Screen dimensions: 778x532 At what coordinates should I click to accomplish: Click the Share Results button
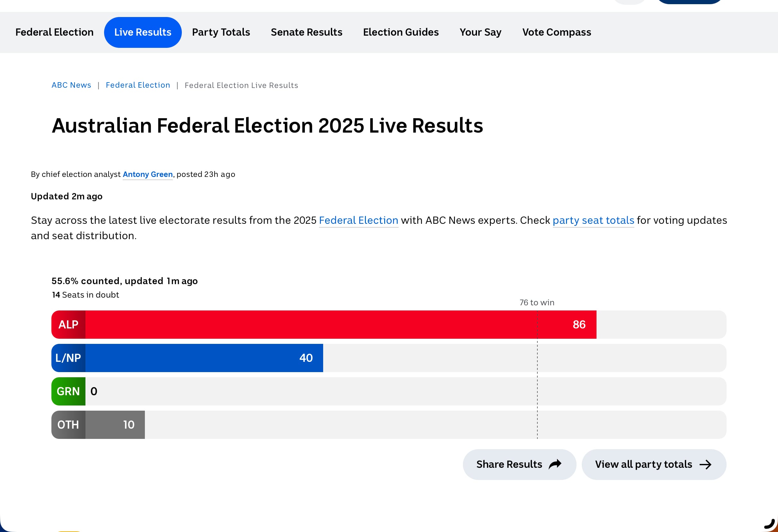[519, 464]
